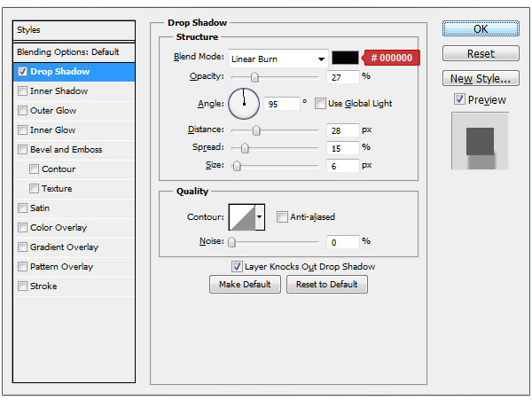Turn on the Inner Glow checkbox
The image size is (532, 400).
tap(22, 130)
